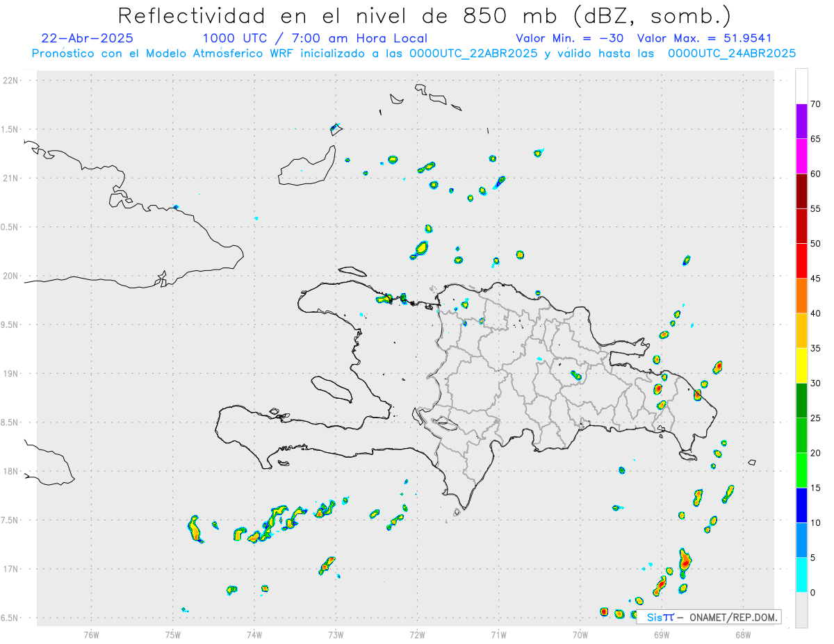The image size is (834, 644).
Task: Click the colorbar value label '70'
Action: tap(815, 104)
